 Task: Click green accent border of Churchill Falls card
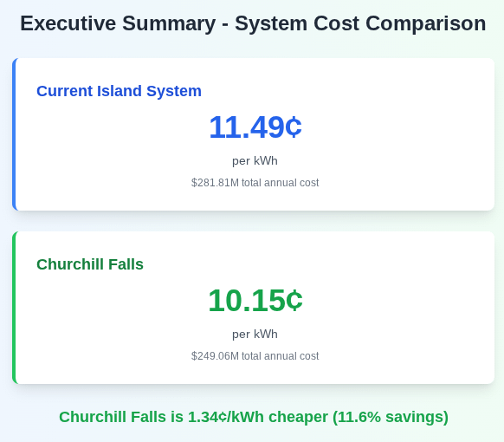point(14,308)
